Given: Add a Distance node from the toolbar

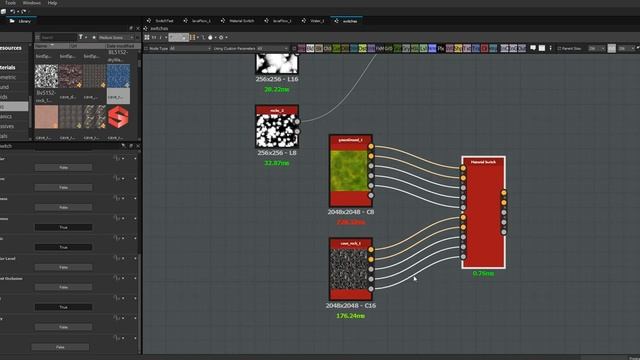Looking at the screenshot, I should [362, 48].
